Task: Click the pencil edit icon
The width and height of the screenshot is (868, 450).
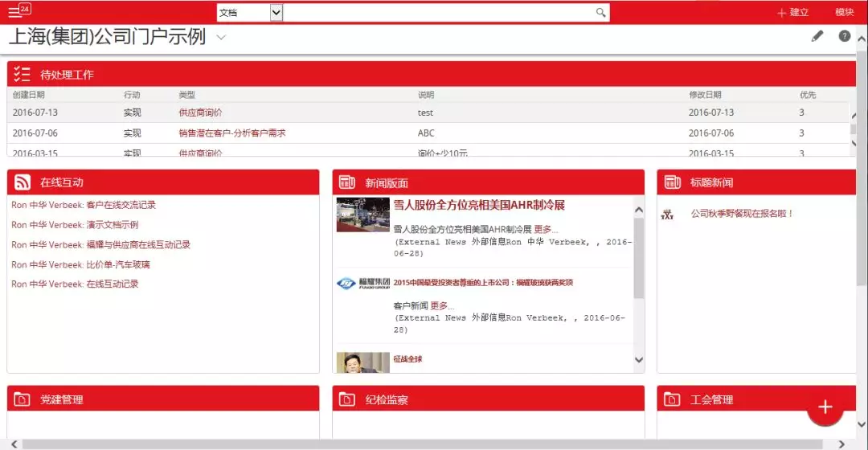Action: pyautogui.click(x=817, y=36)
